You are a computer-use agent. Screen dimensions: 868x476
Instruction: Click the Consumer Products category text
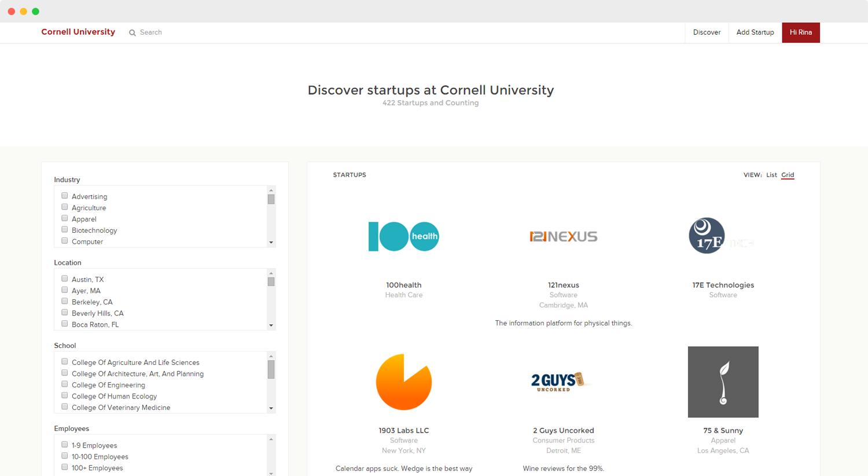click(564, 441)
